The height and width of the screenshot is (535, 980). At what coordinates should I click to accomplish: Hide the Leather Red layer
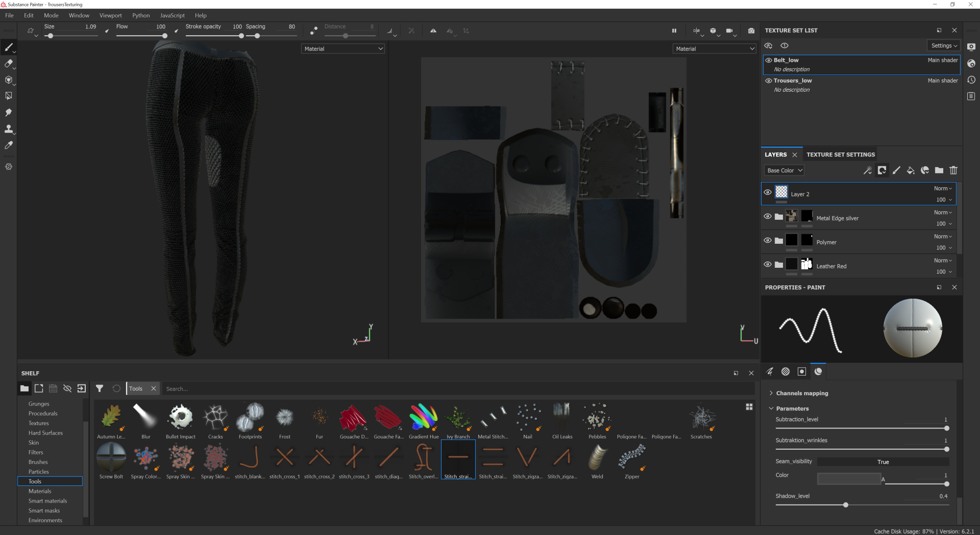point(768,264)
